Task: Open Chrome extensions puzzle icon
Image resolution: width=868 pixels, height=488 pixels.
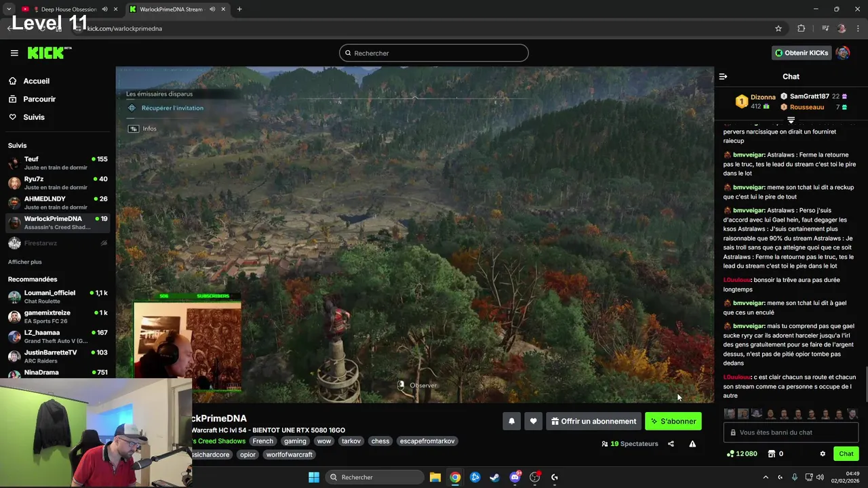Action: [x=802, y=28]
